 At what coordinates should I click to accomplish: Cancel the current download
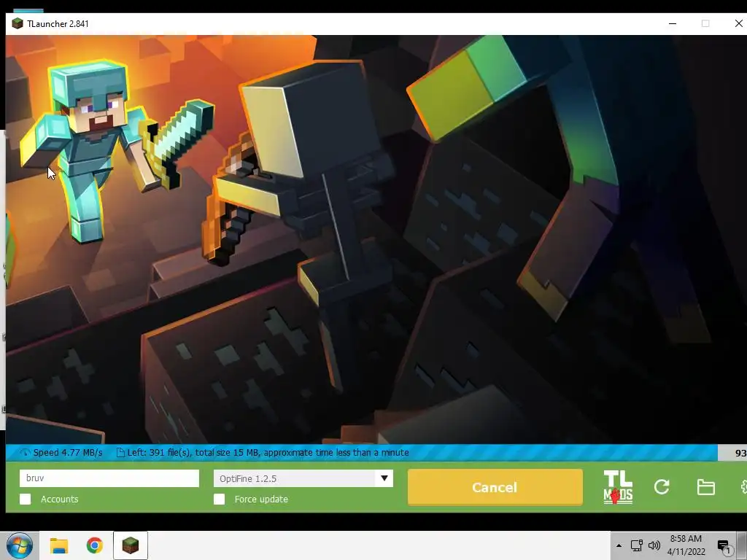coord(495,487)
